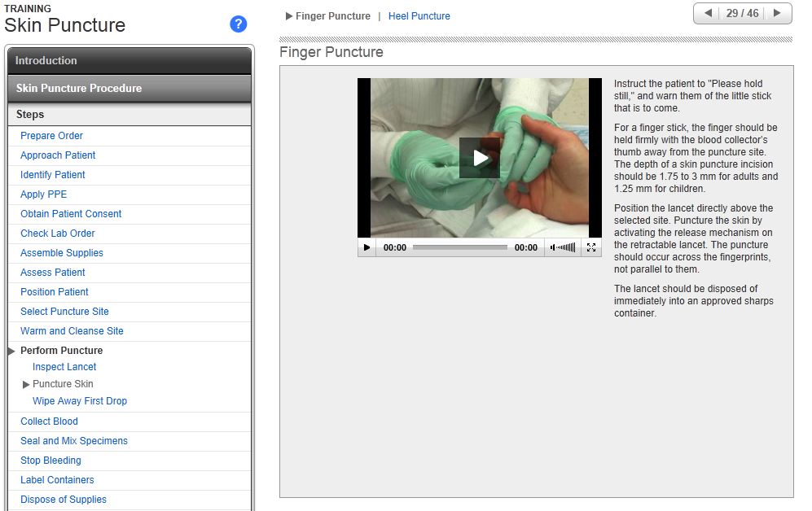Open the Wipe Away First Drop substep
The height and width of the screenshot is (511, 812).
[x=80, y=401]
